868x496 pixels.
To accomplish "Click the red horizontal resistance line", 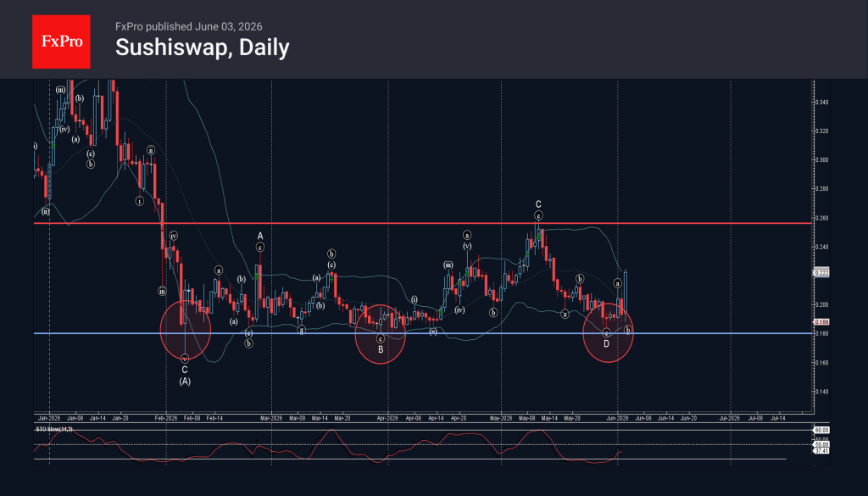I will click(424, 223).
